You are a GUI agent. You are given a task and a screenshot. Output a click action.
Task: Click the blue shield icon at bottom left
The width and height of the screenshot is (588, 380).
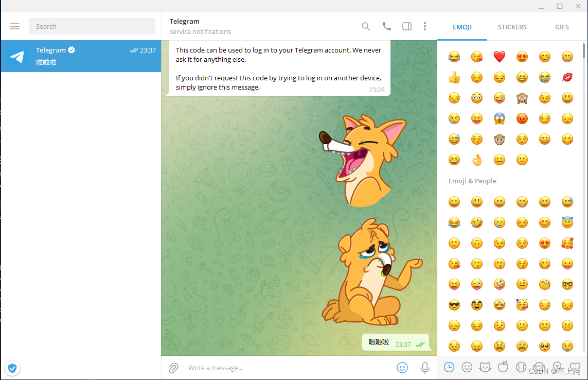coord(12,368)
